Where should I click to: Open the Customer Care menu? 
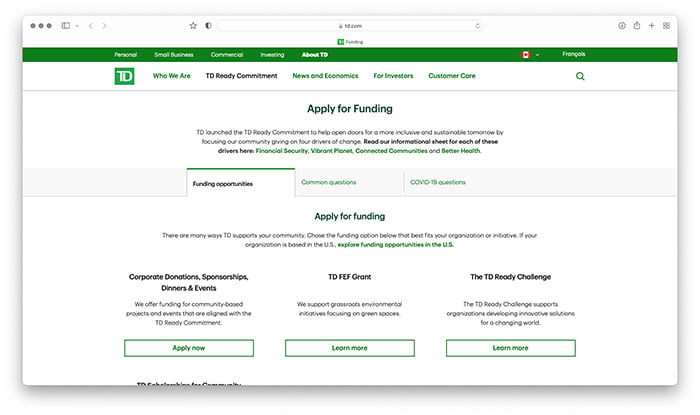(x=452, y=76)
